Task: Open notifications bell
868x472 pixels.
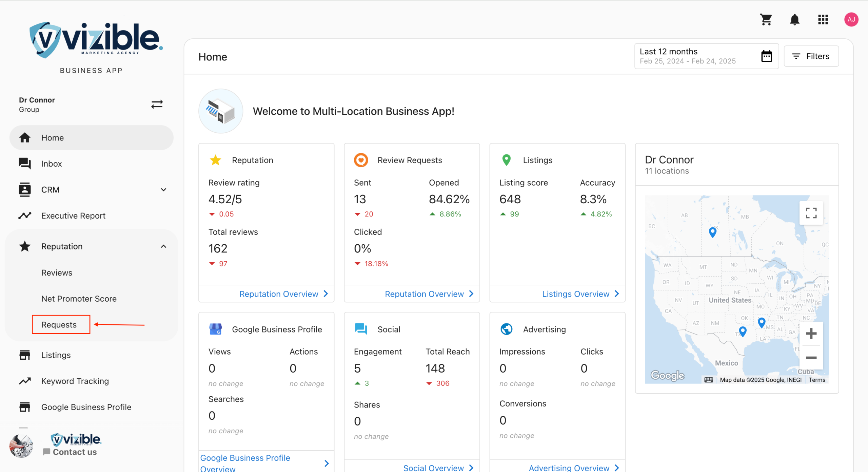Action: [x=794, y=20]
